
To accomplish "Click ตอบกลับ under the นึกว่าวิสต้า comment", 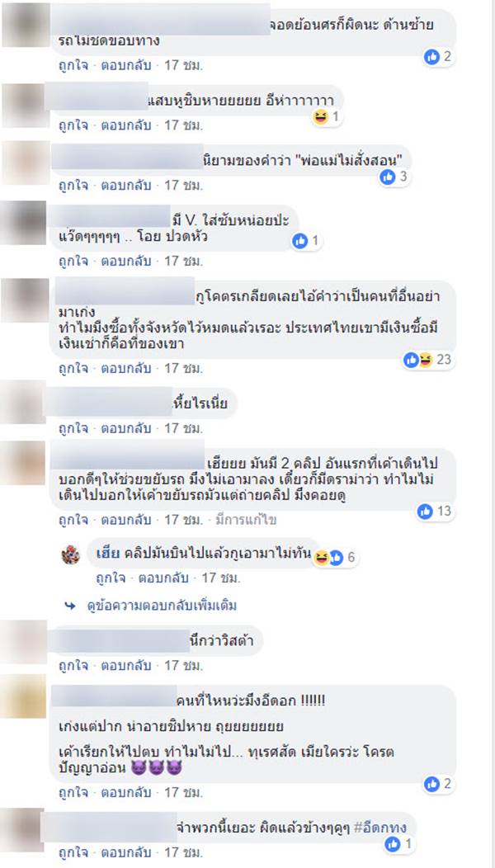I will pos(125,664).
